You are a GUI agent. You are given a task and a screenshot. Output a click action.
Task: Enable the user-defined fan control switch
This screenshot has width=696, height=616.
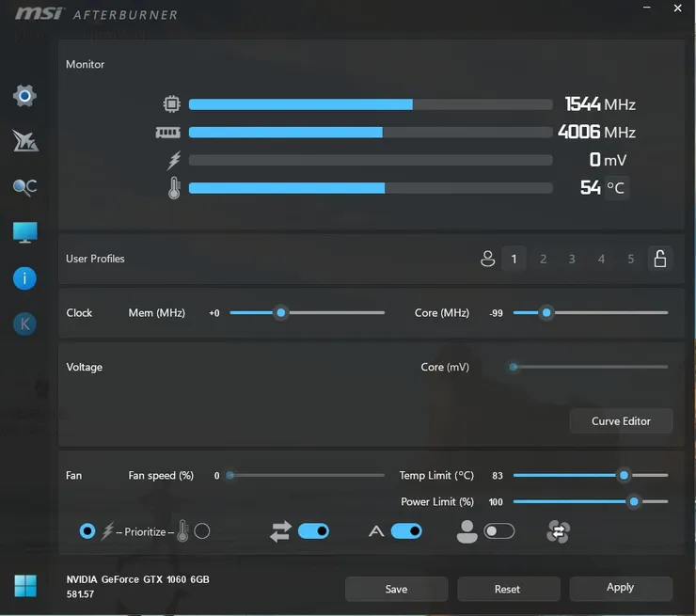498,531
